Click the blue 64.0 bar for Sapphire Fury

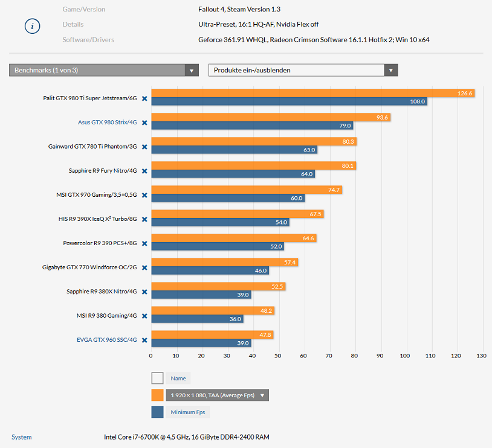(233, 174)
